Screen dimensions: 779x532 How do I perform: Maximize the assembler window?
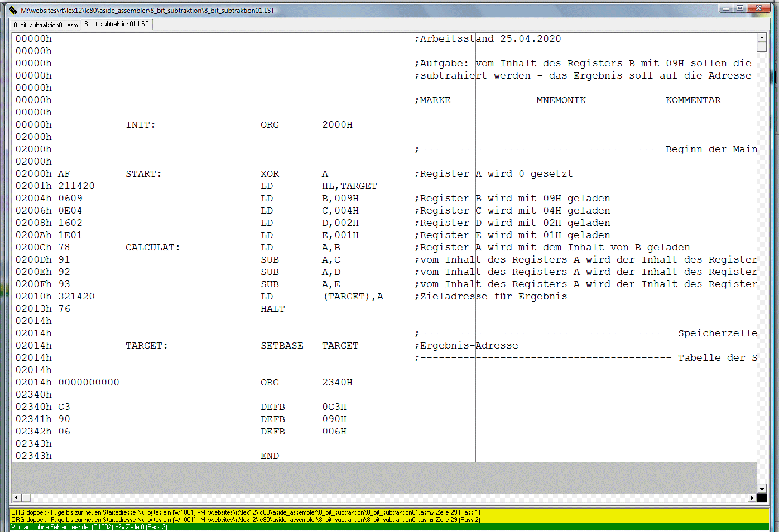[740, 8]
